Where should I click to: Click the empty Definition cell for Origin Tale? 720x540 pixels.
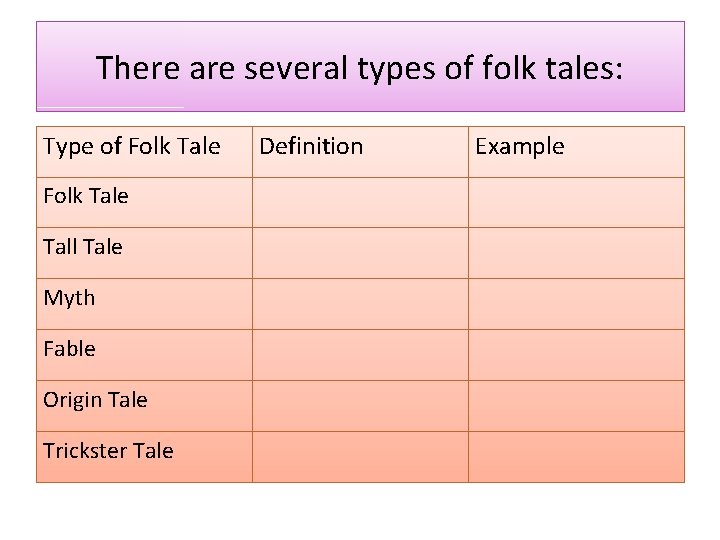tap(359, 406)
